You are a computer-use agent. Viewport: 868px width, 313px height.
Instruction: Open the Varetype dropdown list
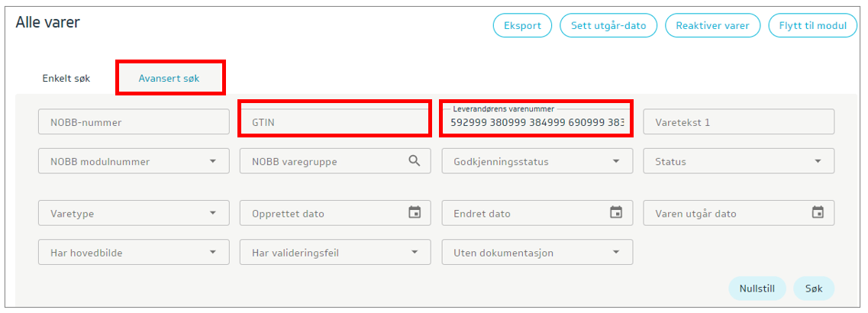tap(212, 213)
